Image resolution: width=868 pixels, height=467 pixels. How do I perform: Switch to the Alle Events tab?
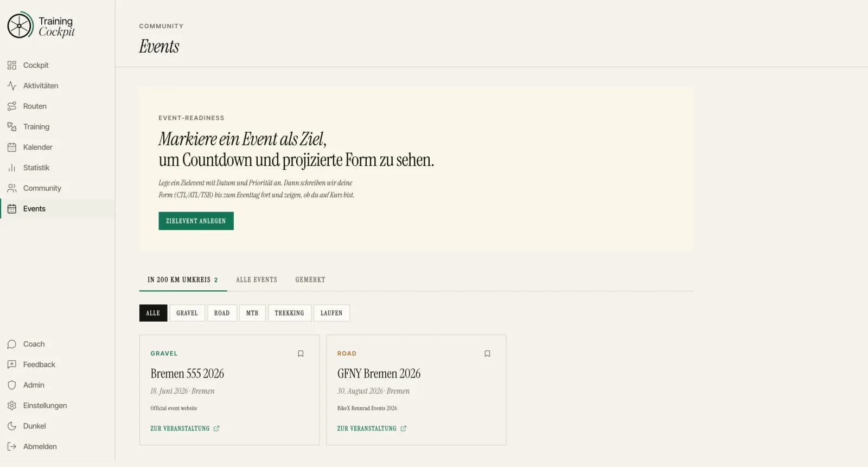pyautogui.click(x=257, y=280)
